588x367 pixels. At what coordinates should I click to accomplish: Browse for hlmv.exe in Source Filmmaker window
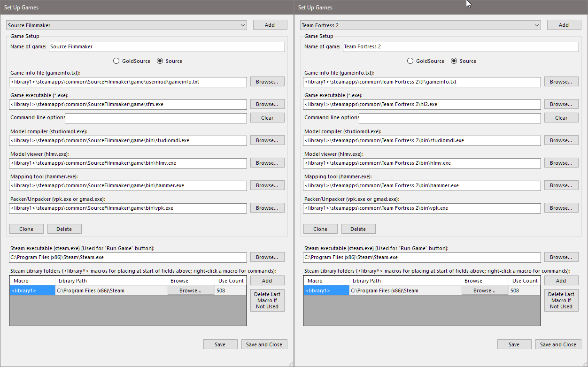point(267,163)
